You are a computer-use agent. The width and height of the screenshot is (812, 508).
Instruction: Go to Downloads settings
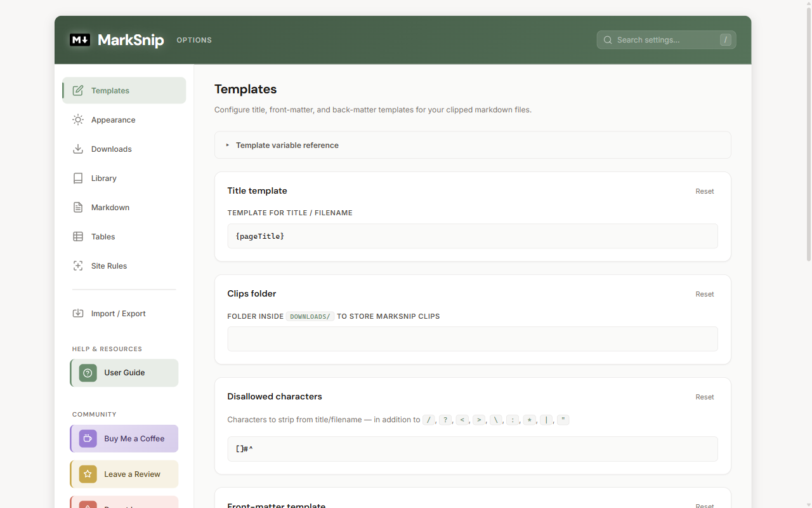(x=124, y=149)
